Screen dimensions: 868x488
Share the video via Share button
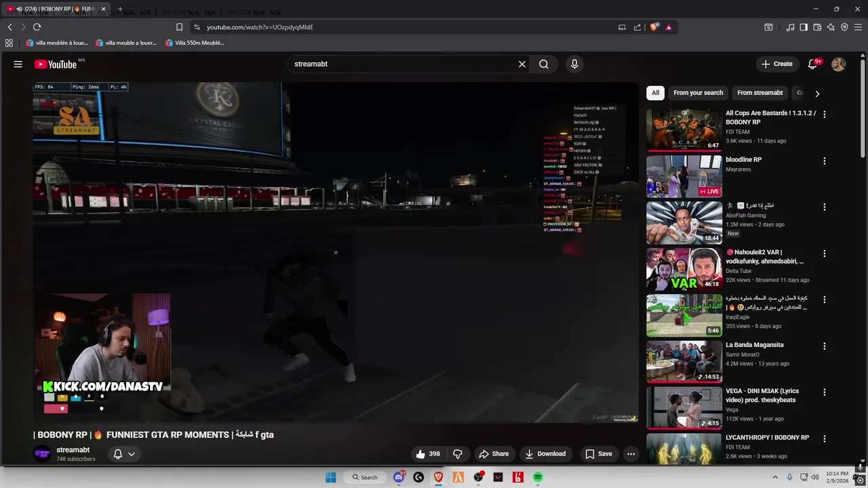click(x=493, y=454)
